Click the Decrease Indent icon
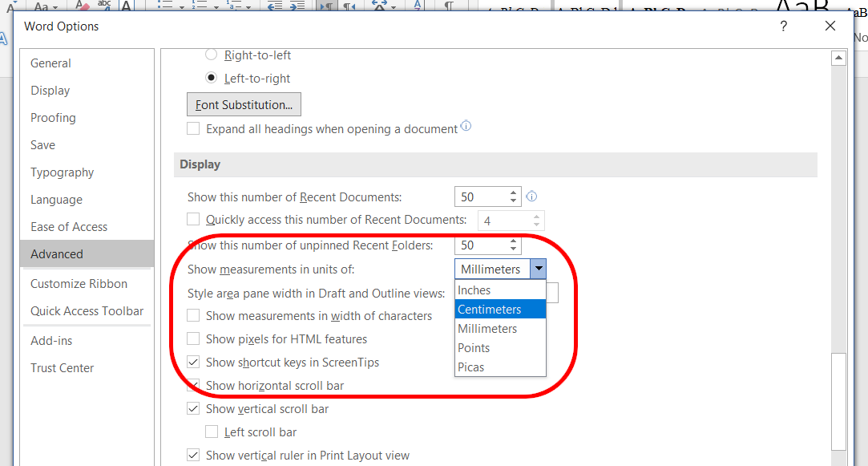Image resolution: width=868 pixels, height=466 pixels. click(x=277, y=6)
